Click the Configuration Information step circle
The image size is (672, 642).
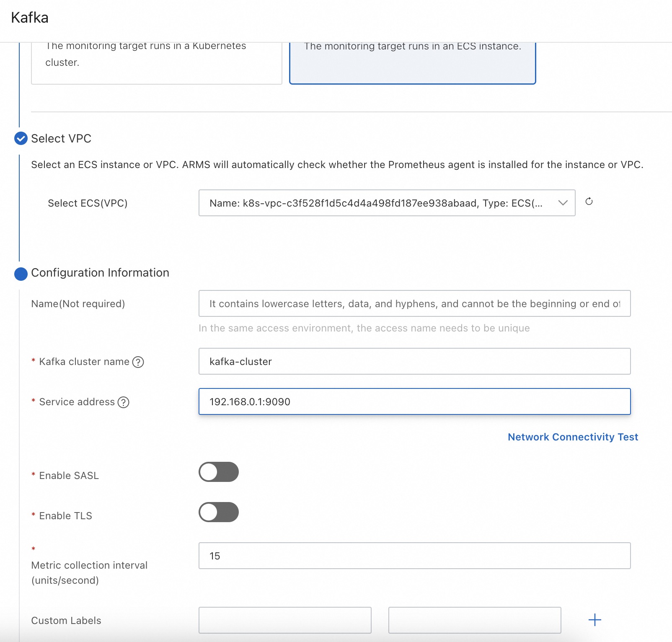[21, 274]
